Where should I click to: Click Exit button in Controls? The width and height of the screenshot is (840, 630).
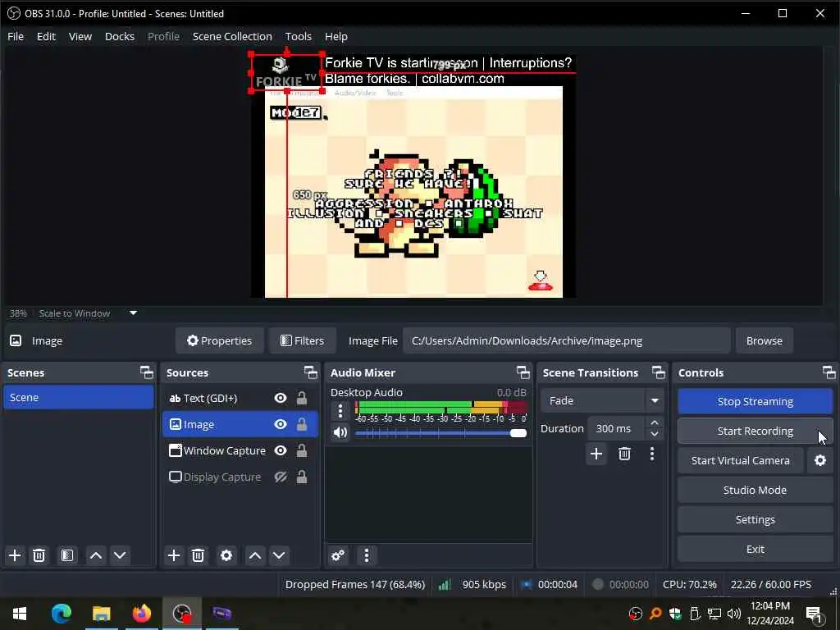click(x=756, y=549)
